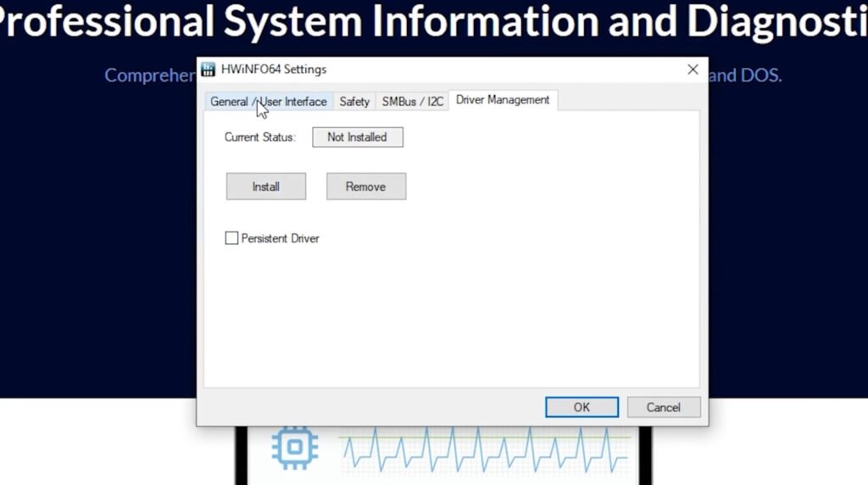868x485 pixels.
Task: Click the Install driver button
Action: [265, 187]
